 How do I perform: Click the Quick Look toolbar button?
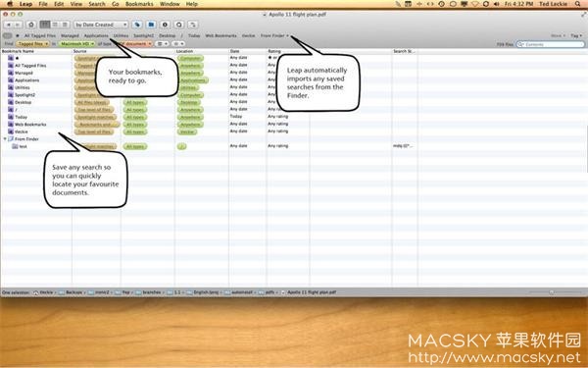[x=179, y=25]
